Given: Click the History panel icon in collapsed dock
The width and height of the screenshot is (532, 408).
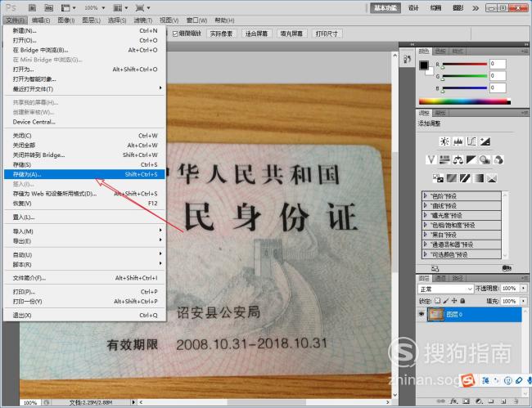Looking at the screenshot, I should coord(407,60).
